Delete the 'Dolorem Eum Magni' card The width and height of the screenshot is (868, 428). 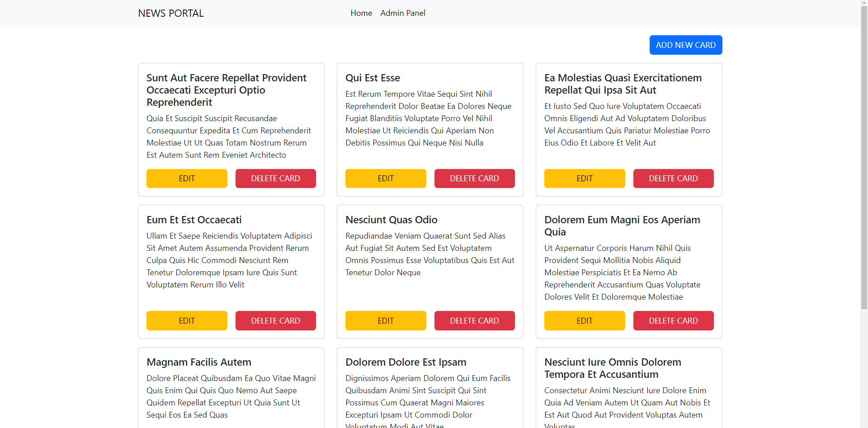point(673,321)
